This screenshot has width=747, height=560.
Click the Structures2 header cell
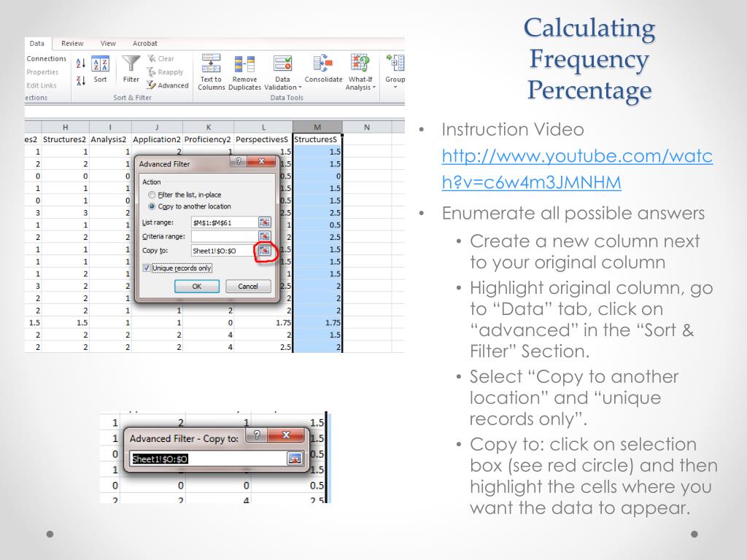click(x=65, y=139)
